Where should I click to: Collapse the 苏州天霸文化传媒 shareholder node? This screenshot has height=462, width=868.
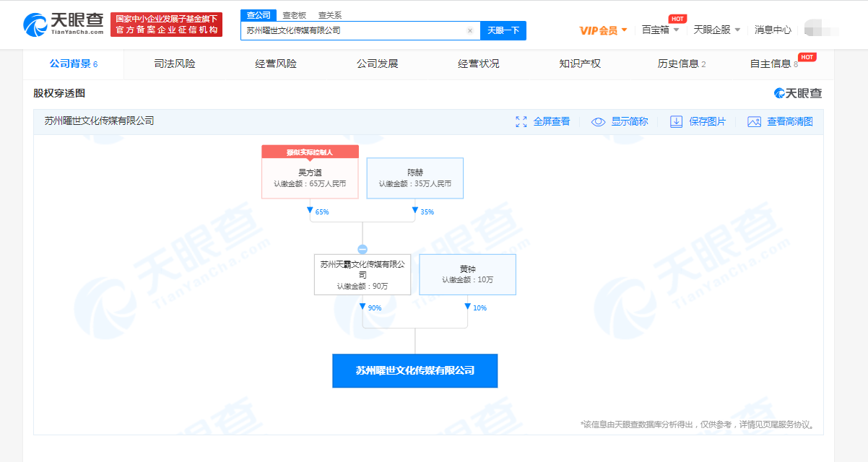(x=363, y=249)
